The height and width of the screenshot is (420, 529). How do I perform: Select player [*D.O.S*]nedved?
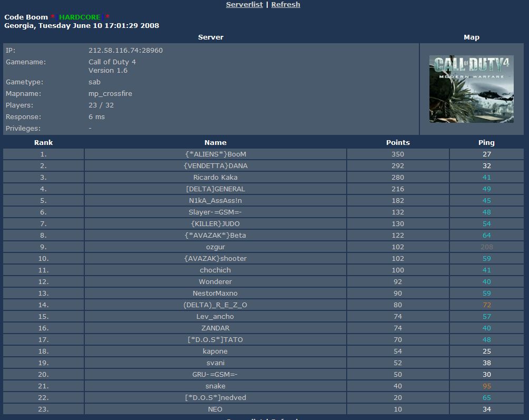click(215, 398)
